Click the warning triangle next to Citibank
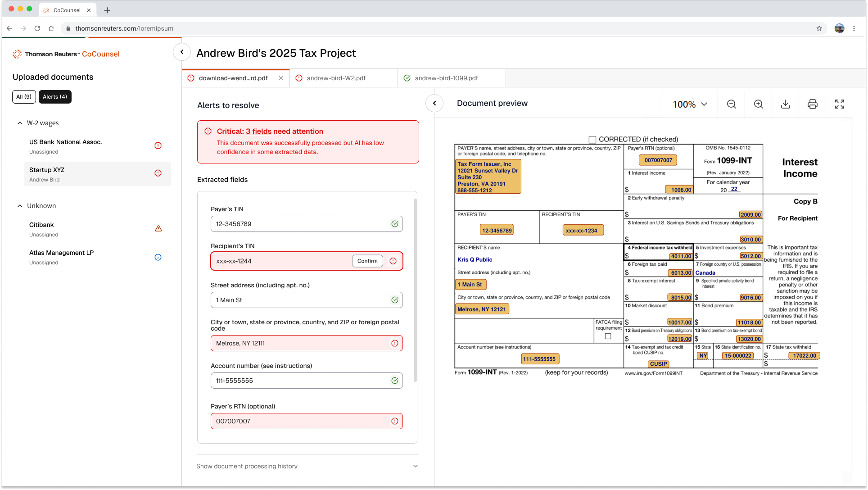The height and width of the screenshot is (490, 868). coord(158,228)
